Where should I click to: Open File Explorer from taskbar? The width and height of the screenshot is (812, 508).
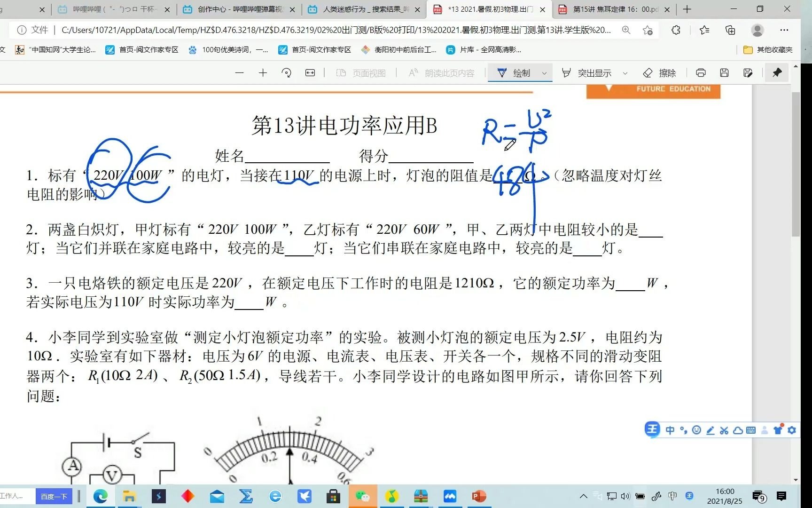point(129,496)
